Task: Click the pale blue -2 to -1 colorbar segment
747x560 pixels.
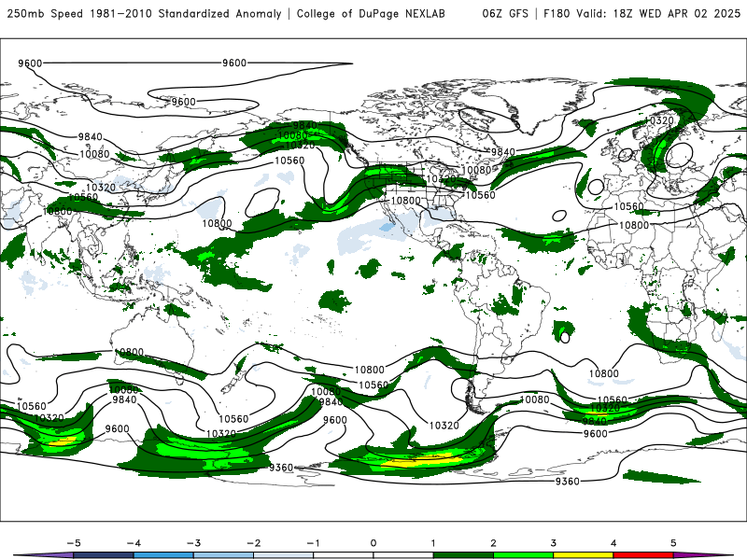Action: pyautogui.click(x=284, y=555)
